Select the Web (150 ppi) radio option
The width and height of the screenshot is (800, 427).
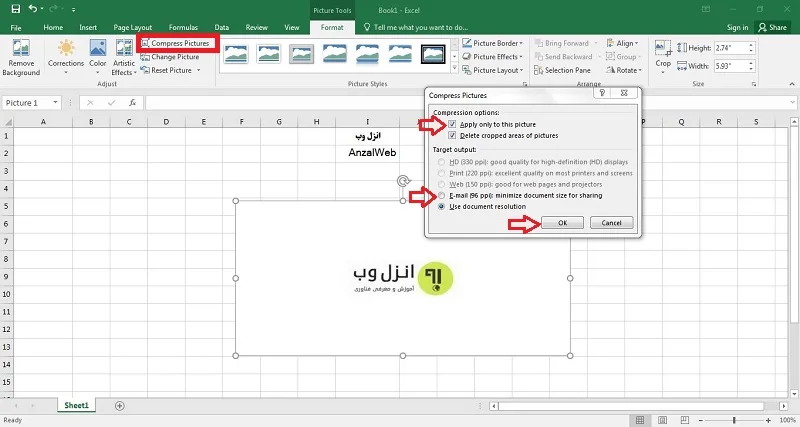[441, 184]
